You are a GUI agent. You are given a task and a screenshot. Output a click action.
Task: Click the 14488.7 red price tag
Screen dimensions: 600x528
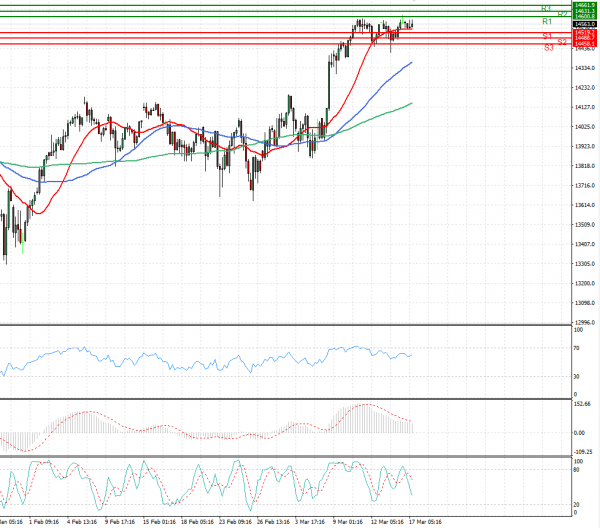584,38
